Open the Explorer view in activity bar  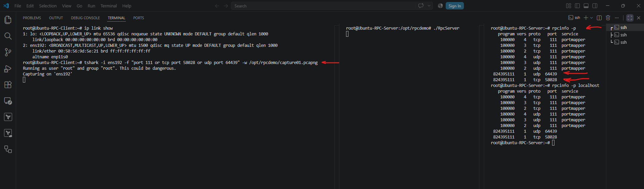tap(8, 20)
